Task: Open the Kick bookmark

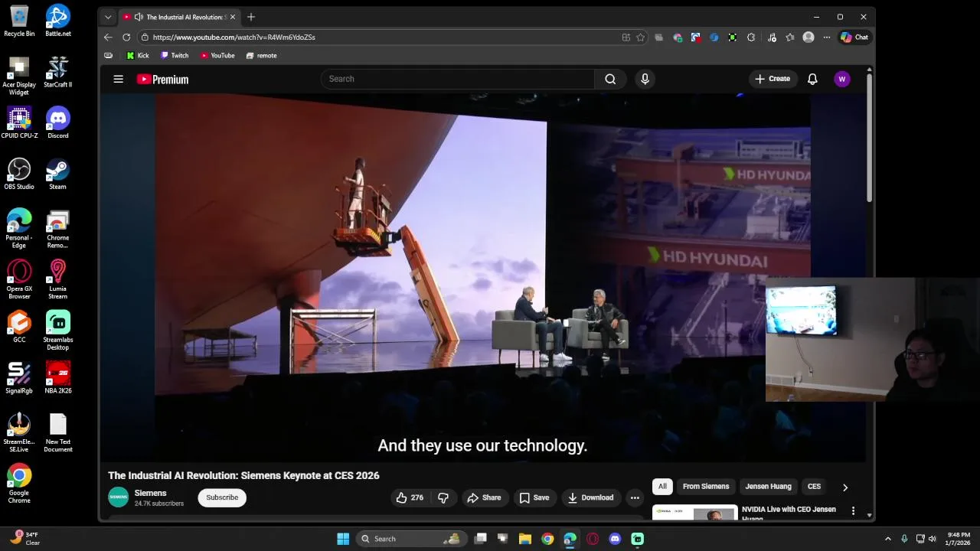Action: click(138, 56)
